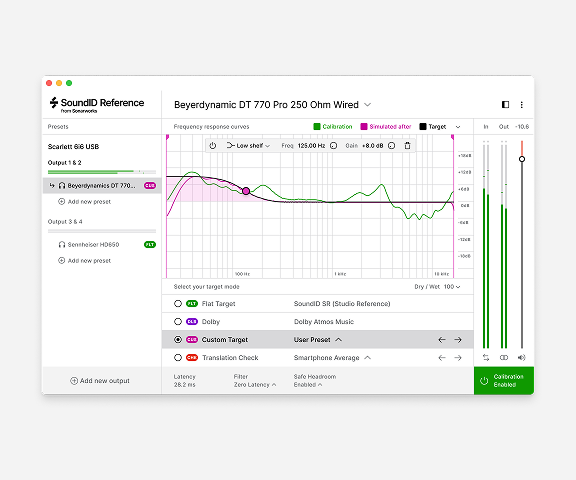Screen dimensions: 576x480
Task: Click the SoundID Reference logo
Action: coord(97,105)
